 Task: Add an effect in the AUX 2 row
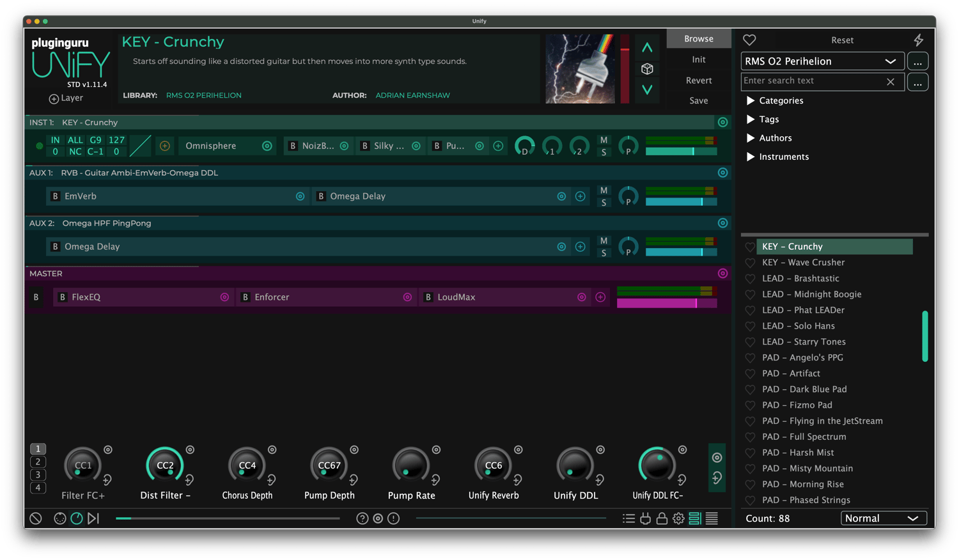coord(580,247)
